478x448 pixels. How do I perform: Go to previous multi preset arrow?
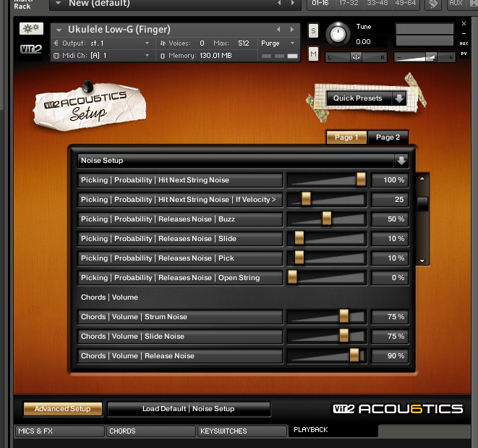point(279,3)
